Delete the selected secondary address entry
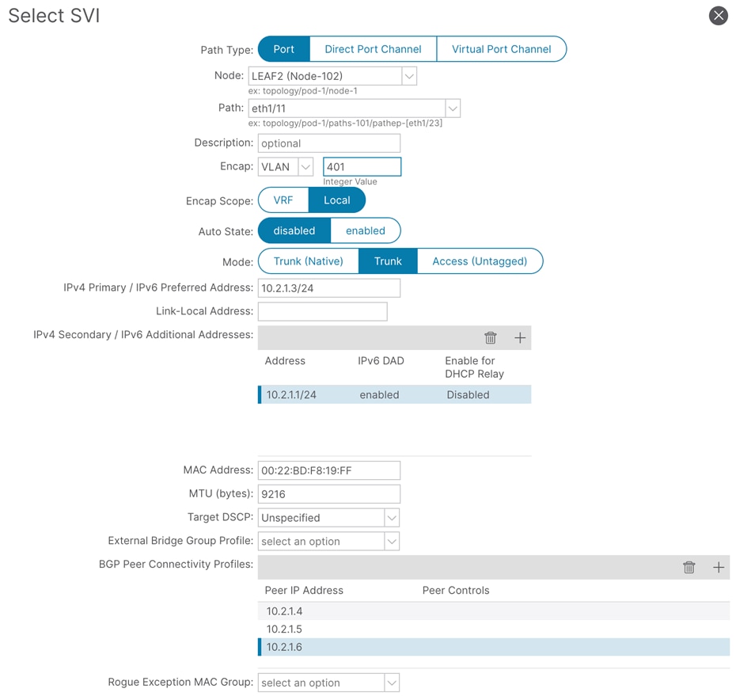Screen dimensions: 736x700 tap(490, 337)
